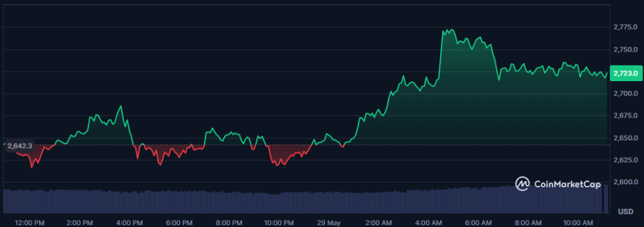The height and width of the screenshot is (227, 644).
Task: Click the 2:00 AM time axis label
Action: coord(378,223)
